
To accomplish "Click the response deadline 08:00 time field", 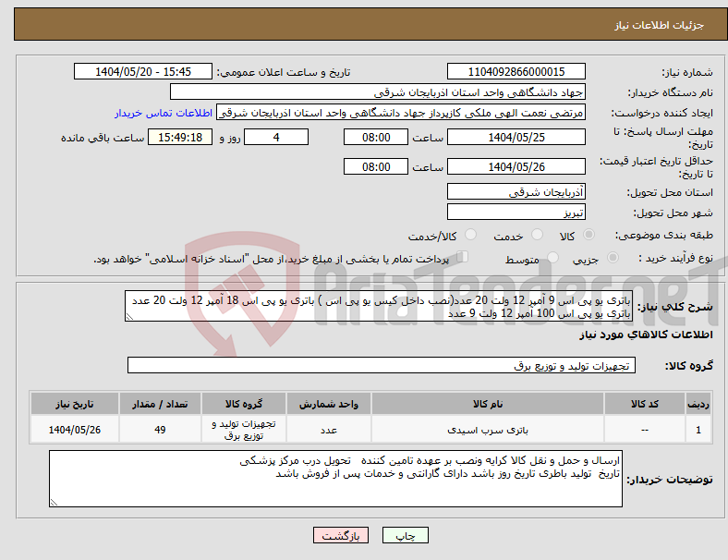I will pos(376,137).
